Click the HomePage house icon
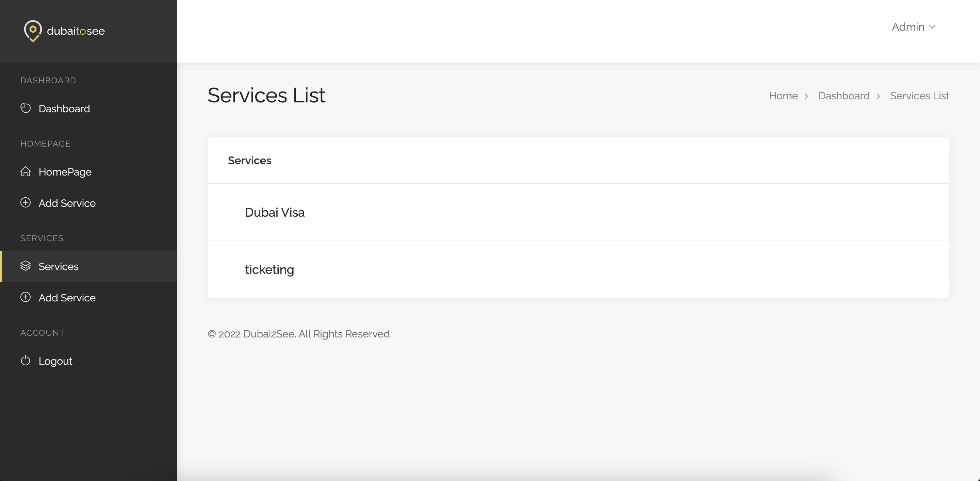980x481 pixels. (26, 171)
